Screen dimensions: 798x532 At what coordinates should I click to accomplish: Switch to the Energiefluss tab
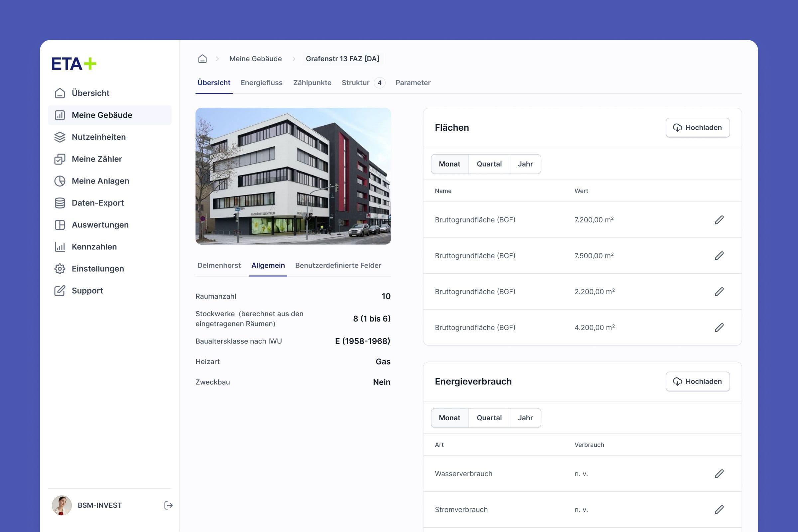261,83
